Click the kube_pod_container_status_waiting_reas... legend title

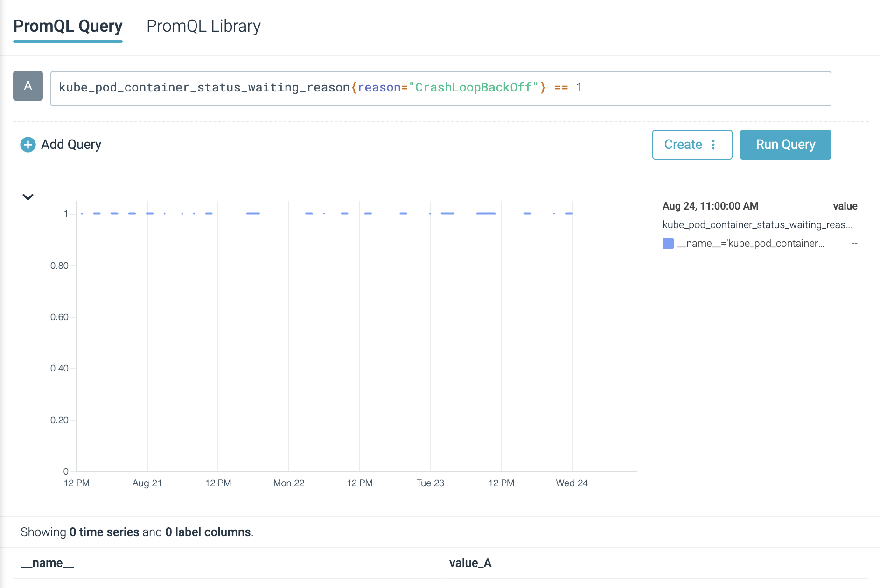click(757, 225)
